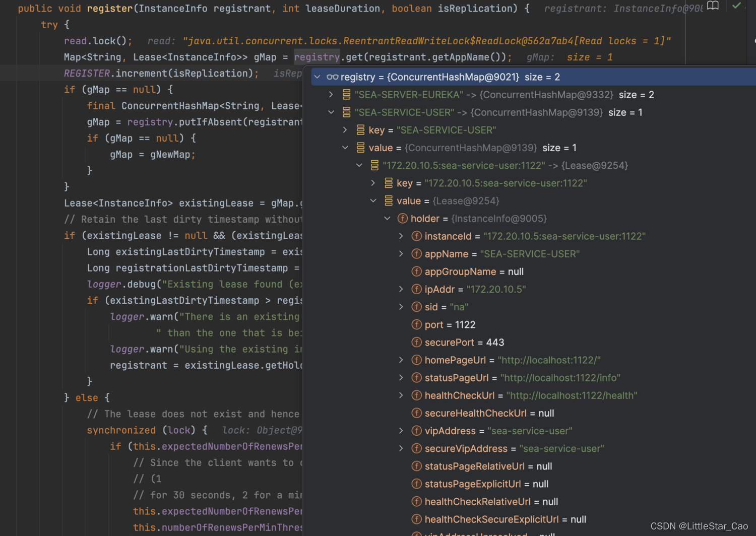Click field icon of ipAddr
This screenshot has width=756, height=536.
[x=417, y=289]
